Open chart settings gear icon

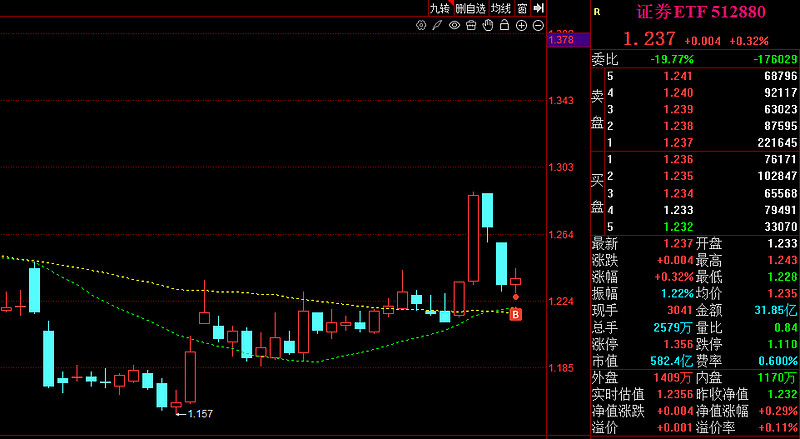(421, 25)
